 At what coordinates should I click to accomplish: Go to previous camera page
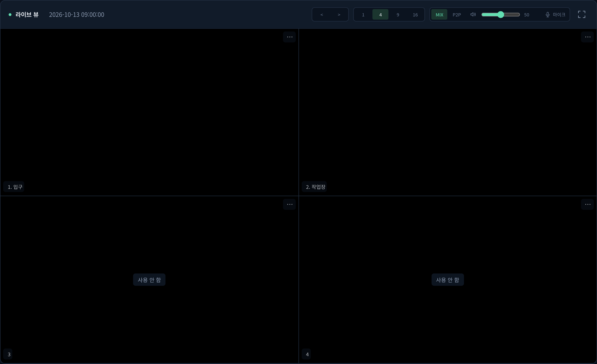[x=322, y=15]
